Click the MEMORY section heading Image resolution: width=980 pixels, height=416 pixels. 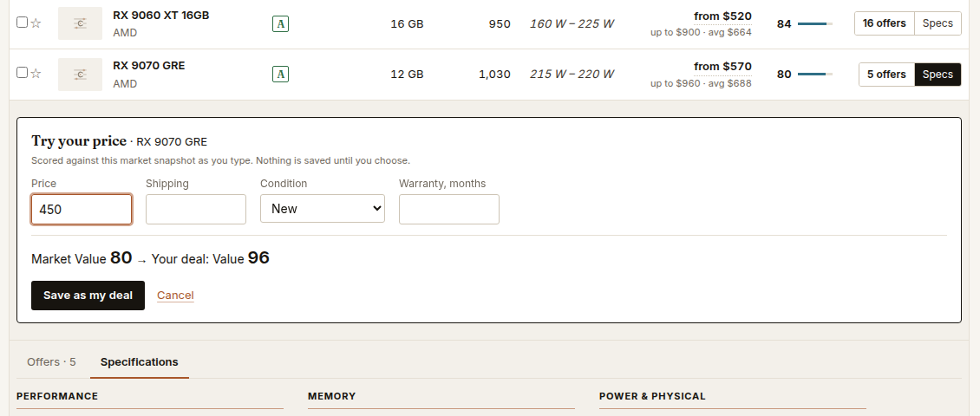click(x=332, y=396)
